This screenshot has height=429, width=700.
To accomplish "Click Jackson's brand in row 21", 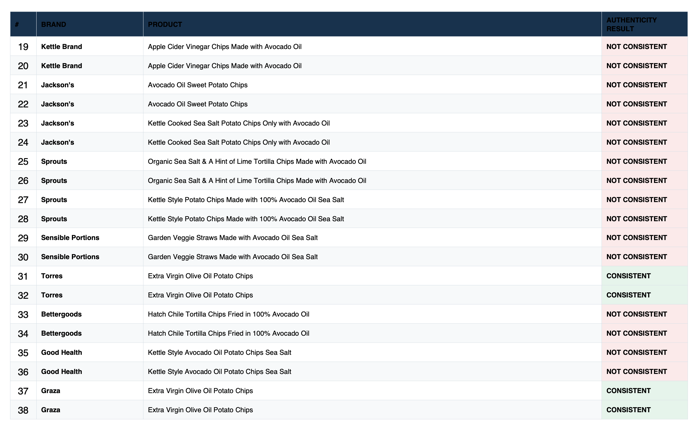I will (58, 85).
